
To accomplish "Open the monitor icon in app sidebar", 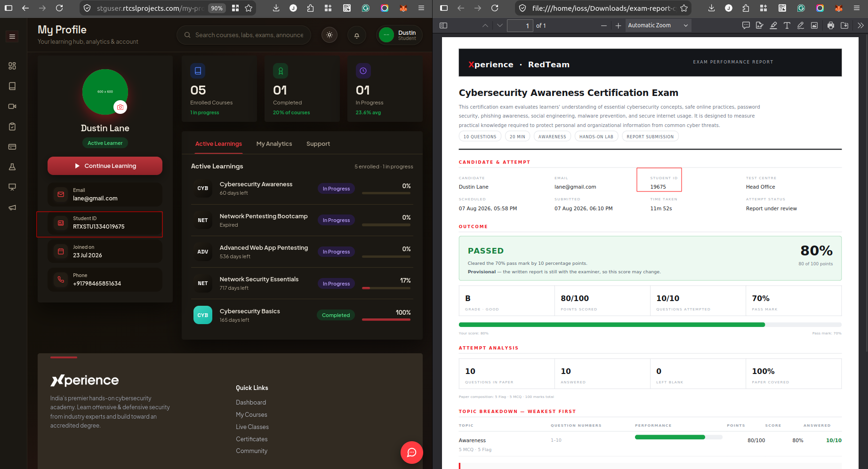I will tap(12, 187).
